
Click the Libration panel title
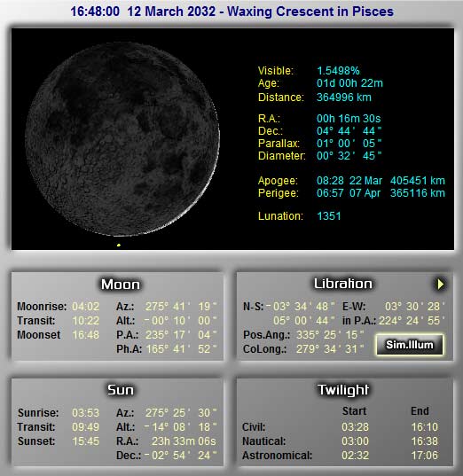(343, 284)
